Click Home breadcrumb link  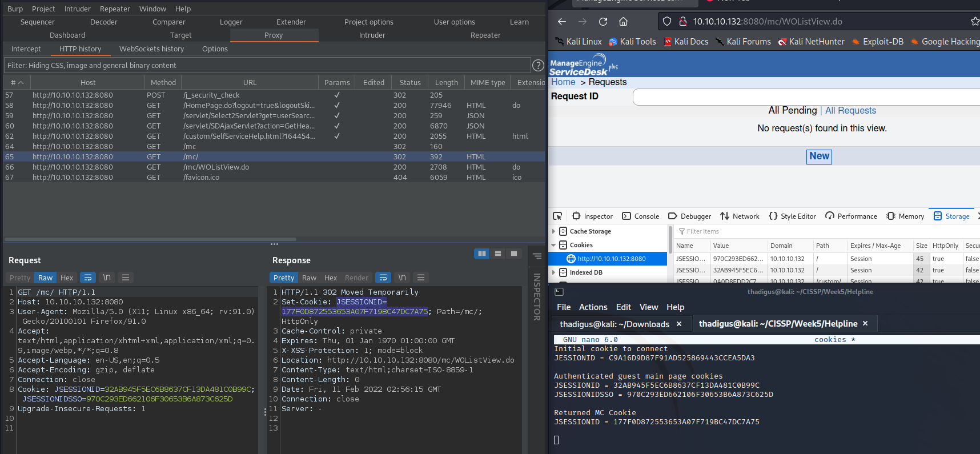[563, 82]
